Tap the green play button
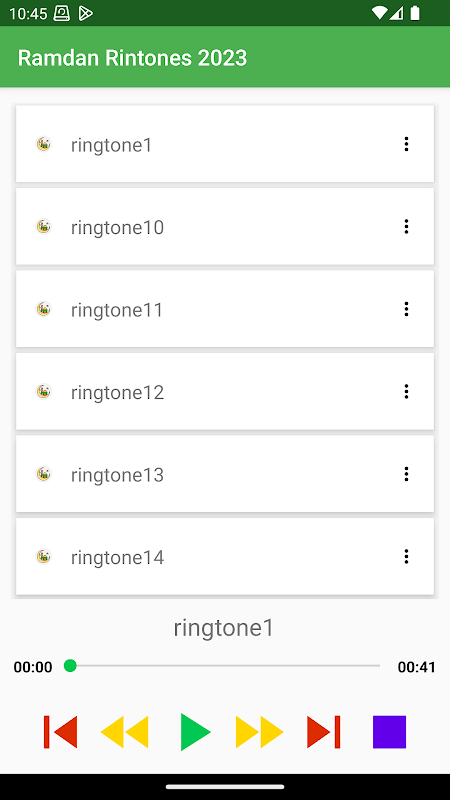The width and height of the screenshot is (450, 800). [195, 732]
